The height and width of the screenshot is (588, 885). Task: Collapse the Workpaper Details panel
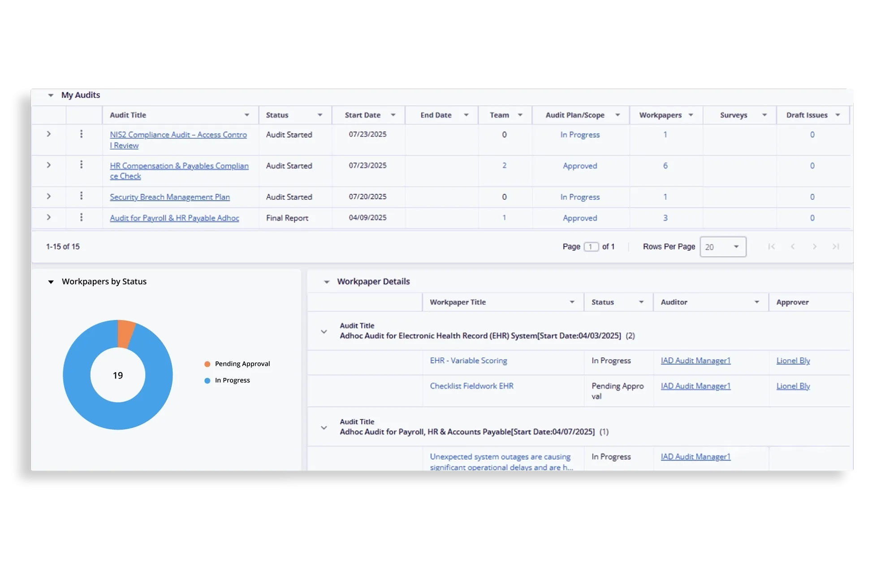327,282
